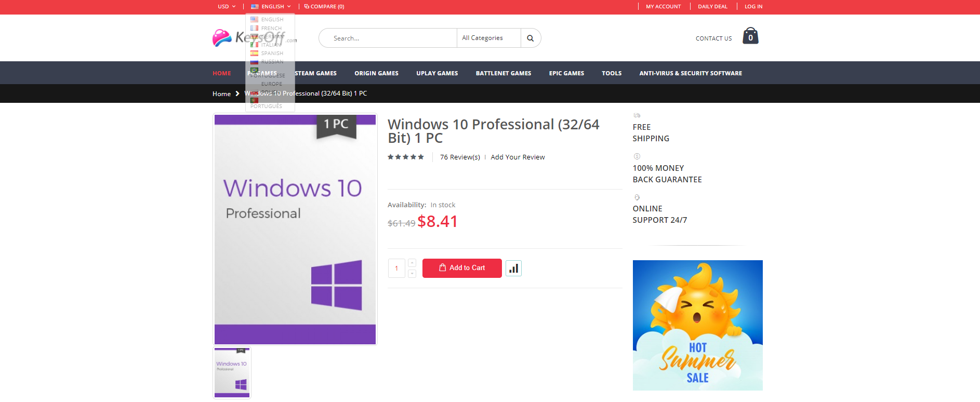The width and height of the screenshot is (980, 402).
Task: Click the crossed-out $61.49 price
Action: point(401,223)
